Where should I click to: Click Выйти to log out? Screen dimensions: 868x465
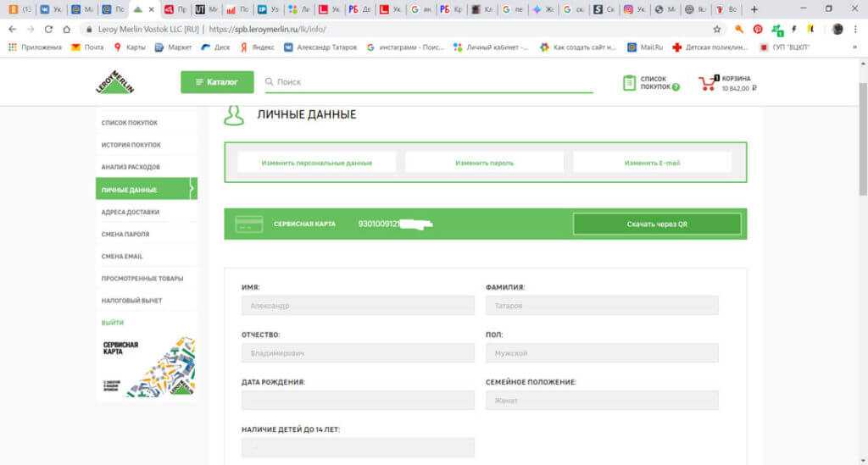click(x=113, y=323)
